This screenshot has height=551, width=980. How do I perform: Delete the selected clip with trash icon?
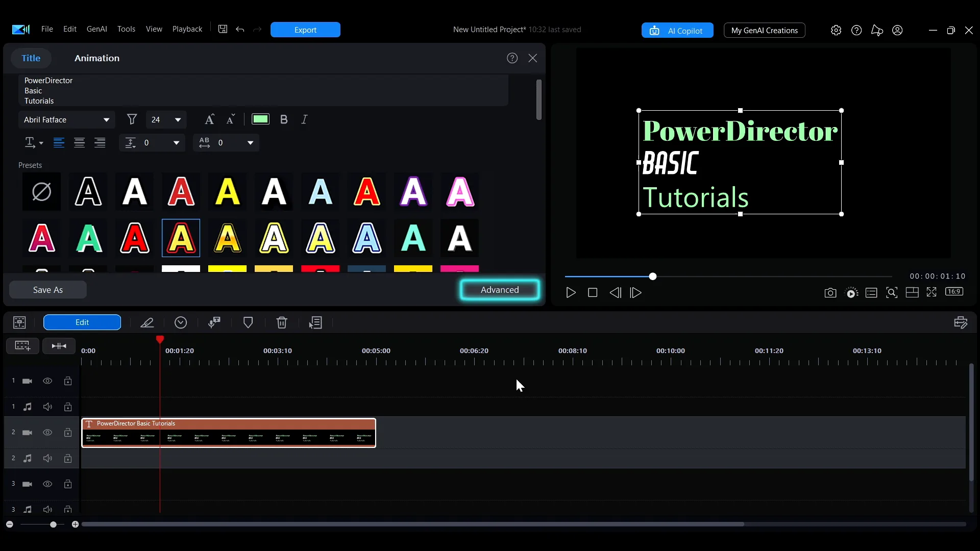282,322
